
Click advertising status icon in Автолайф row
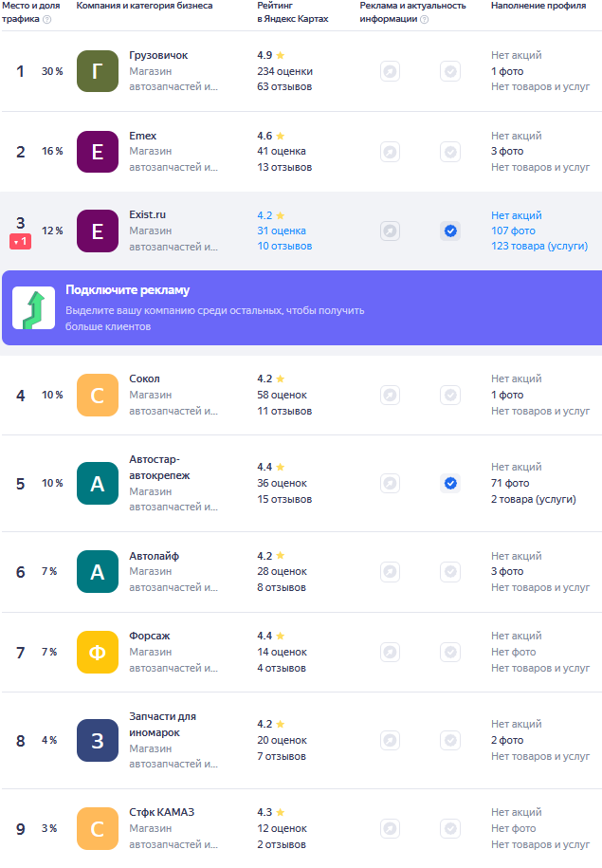390,572
